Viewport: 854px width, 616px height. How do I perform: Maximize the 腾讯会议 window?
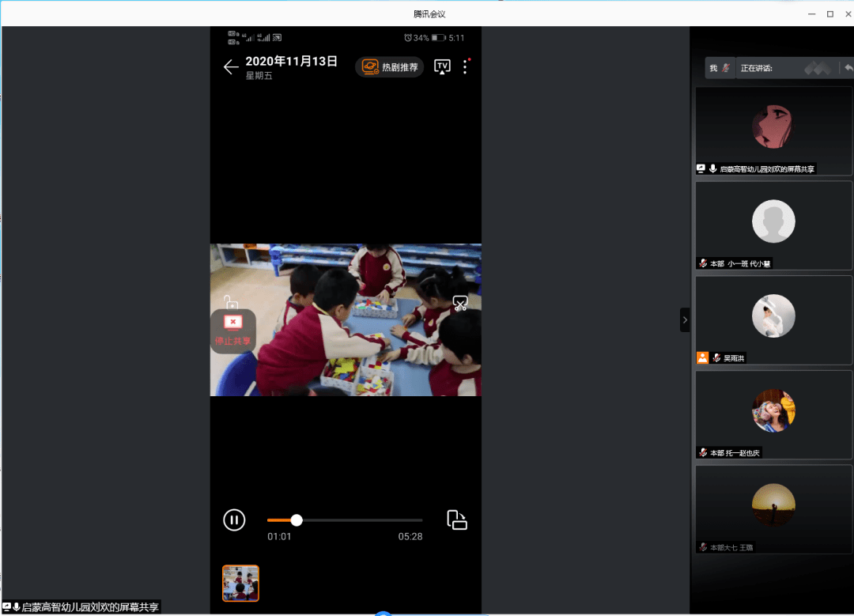pyautogui.click(x=830, y=14)
